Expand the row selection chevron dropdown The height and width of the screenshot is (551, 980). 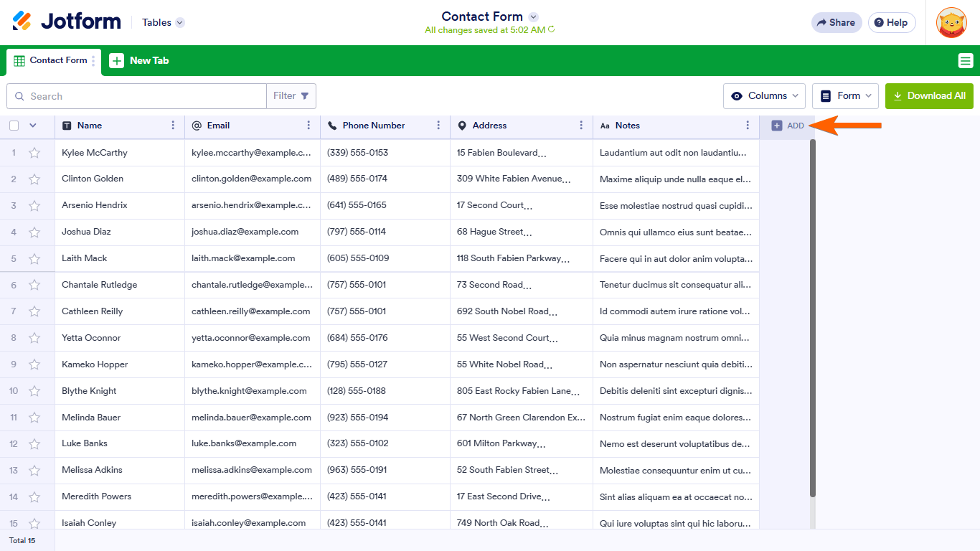[x=32, y=126]
